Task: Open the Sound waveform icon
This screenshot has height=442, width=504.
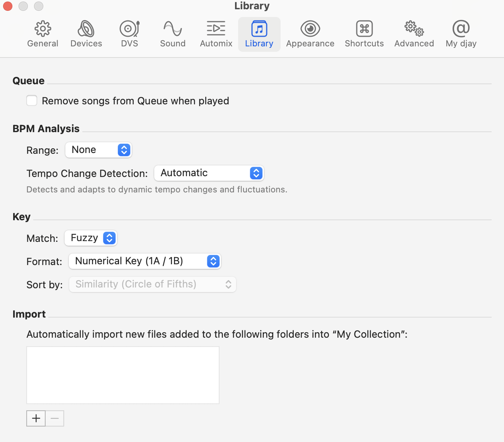Action: click(x=172, y=29)
